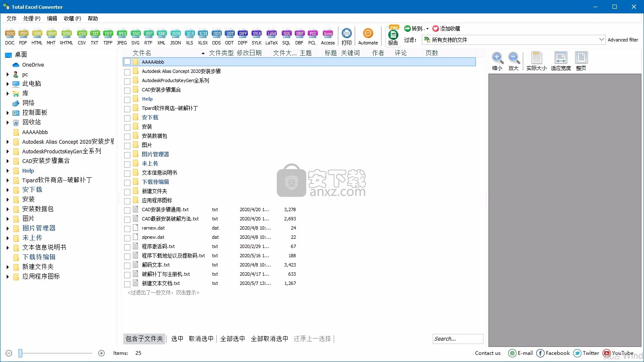Pick the MHT format icon
This screenshot has height=362, width=644.
[51, 36]
